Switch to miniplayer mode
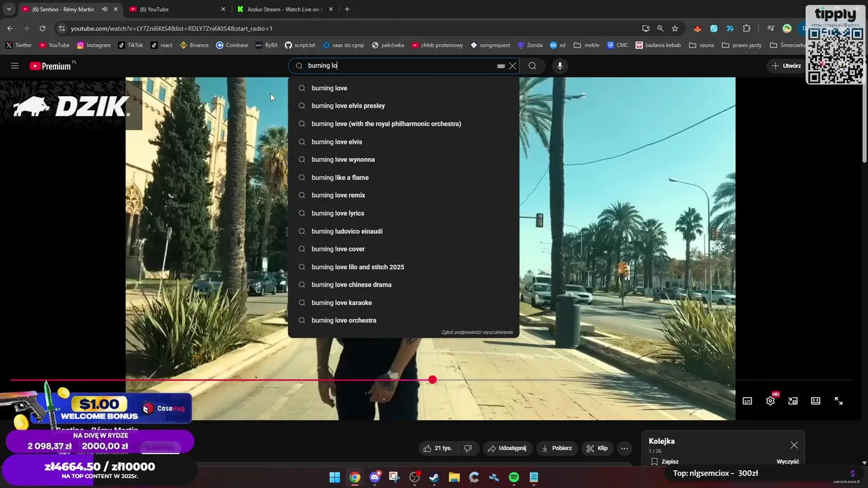The width and height of the screenshot is (868, 488). [793, 401]
